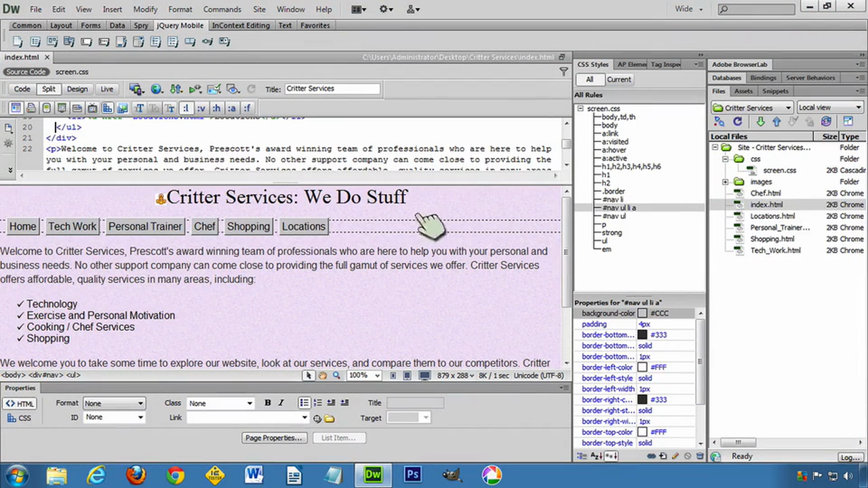Toggle Bold formatting in Properties panel

coord(267,403)
